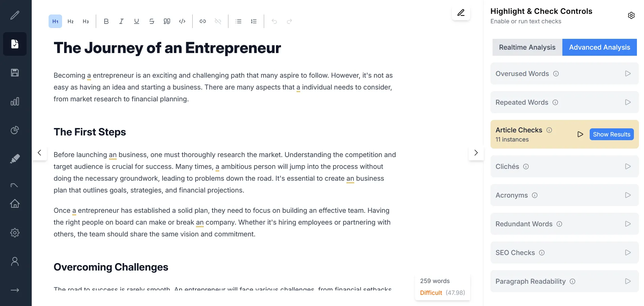Viewport: 644px width, 306px height.
Task: Open settings gear in Highlight & Check Controls
Action: [x=631, y=15]
